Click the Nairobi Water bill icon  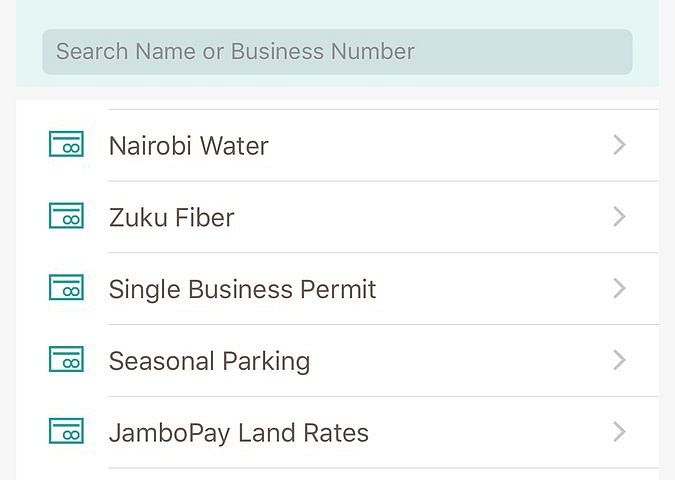[x=66, y=144]
